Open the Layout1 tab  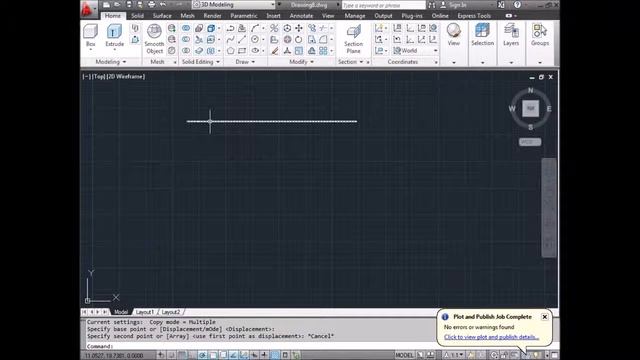(x=145, y=312)
